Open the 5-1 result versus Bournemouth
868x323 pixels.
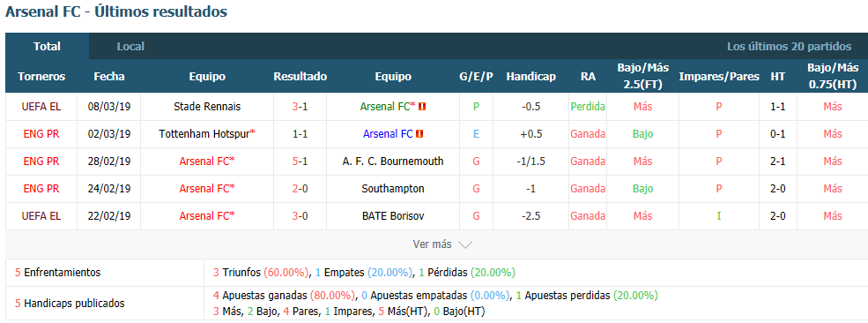click(300, 161)
